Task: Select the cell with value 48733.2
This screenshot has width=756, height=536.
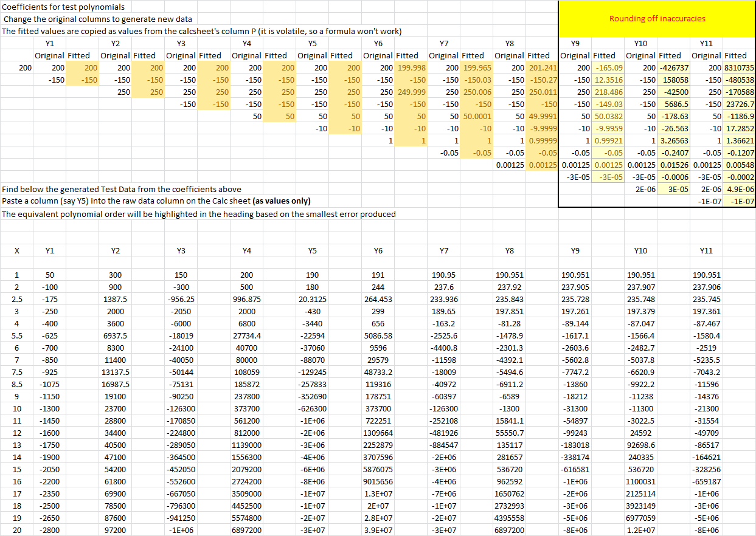Action: tap(378, 372)
